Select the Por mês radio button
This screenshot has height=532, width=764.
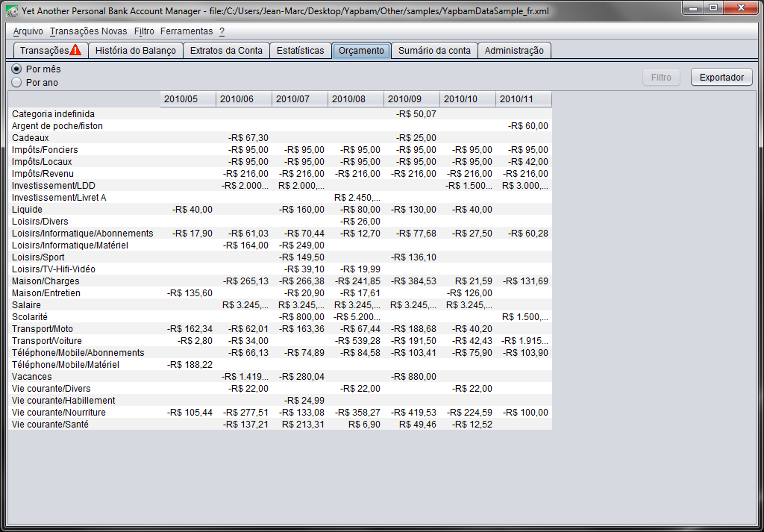click(16, 69)
